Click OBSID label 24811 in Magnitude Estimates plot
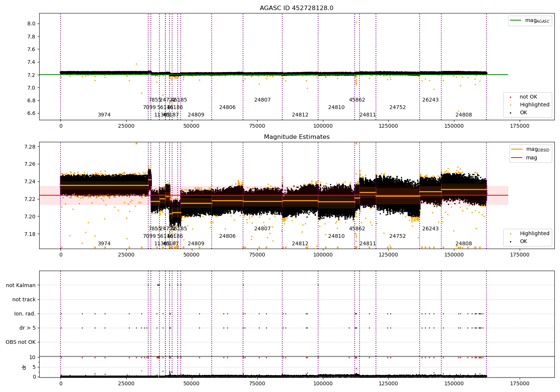This screenshot has height=392, width=560. point(368,244)
